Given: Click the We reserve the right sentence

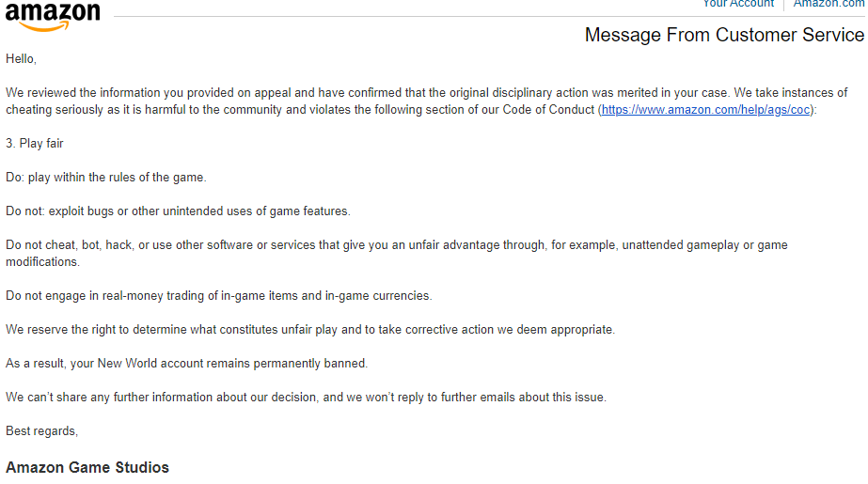Looking at the screenshot, I should point(310,330).
